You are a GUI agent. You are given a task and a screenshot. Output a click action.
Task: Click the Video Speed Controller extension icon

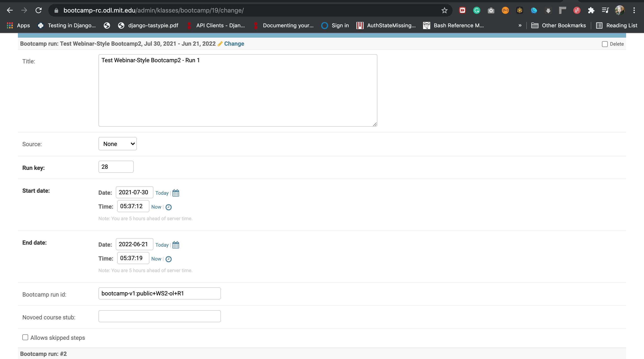click(x=462, y=10)
